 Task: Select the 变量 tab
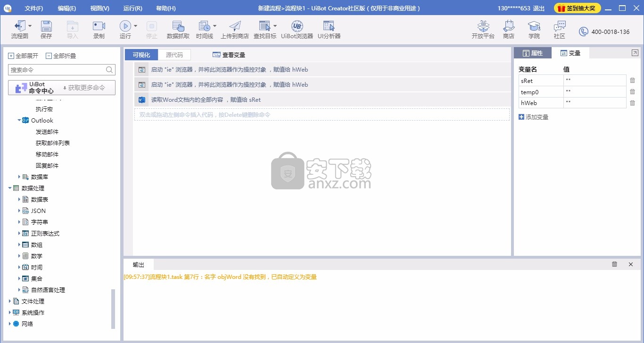pyautogui.click(x=570, y=53)
